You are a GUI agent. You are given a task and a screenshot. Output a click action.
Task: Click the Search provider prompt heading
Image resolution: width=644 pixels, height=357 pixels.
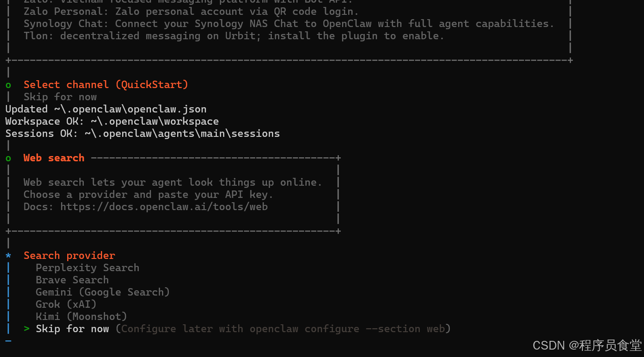(x=69, y=255)
